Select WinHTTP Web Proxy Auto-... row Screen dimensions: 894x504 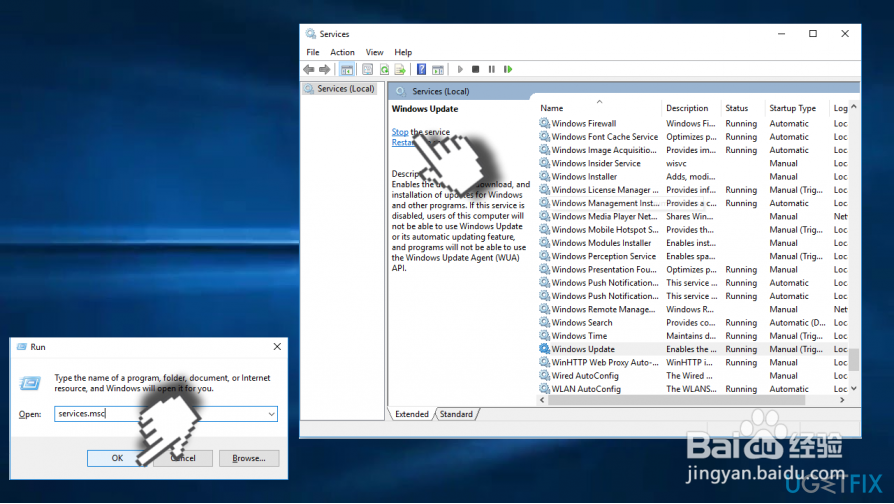coord(693,362)
